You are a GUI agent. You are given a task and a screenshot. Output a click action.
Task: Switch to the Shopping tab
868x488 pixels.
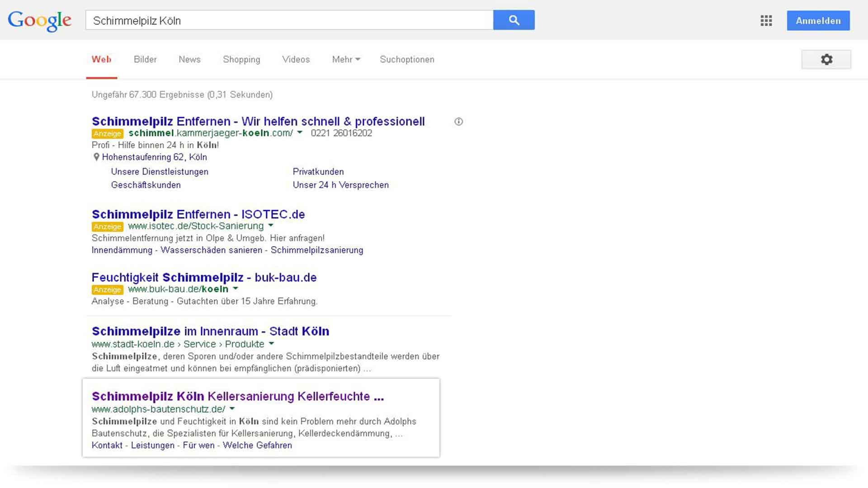tap(241, 60)
